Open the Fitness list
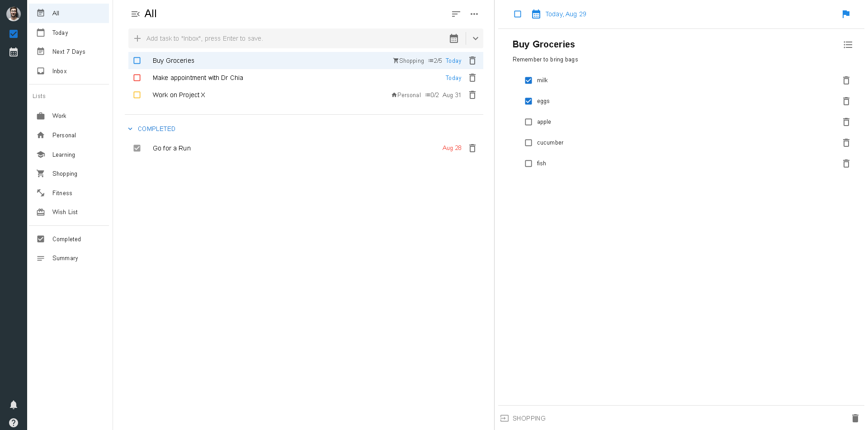Image resolution: width=868 pixels, height=430 pixels. (62, 193)
